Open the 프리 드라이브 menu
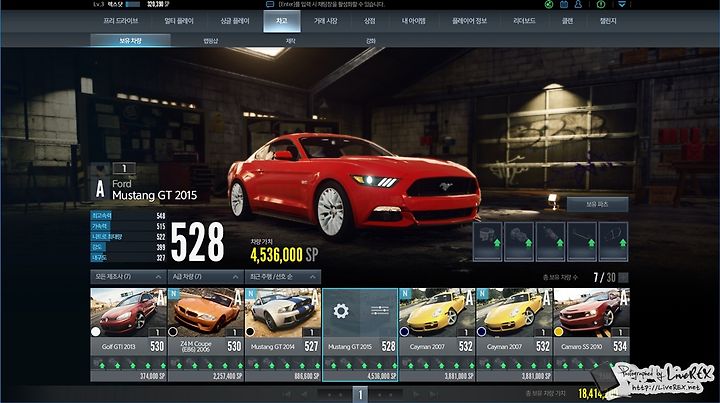The image size is (720, 403). coord(120,21)
